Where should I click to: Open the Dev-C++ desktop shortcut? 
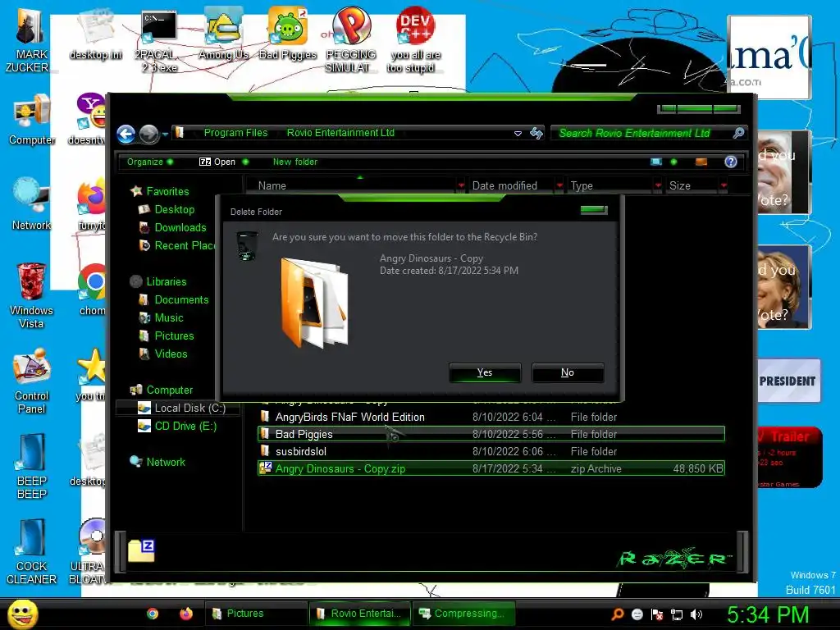tap(415, 40)
